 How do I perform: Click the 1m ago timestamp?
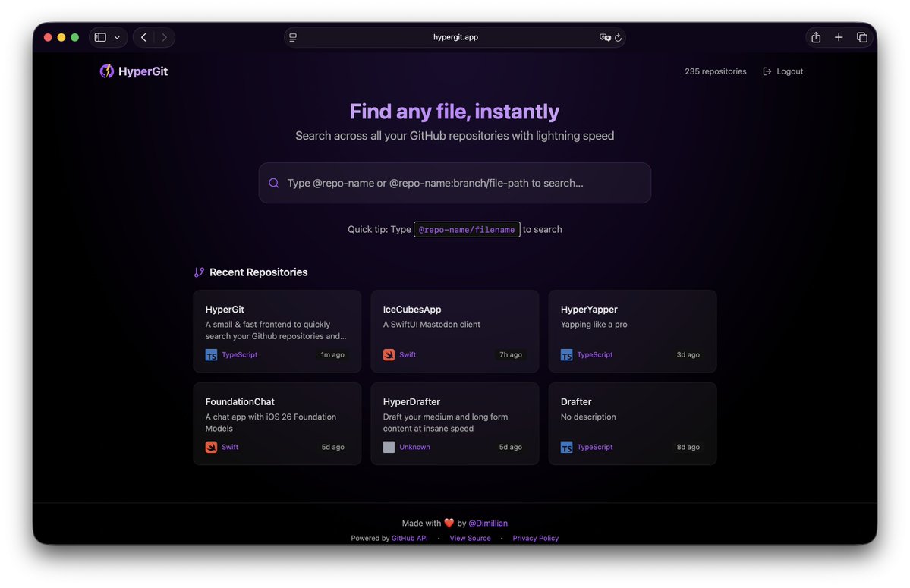tap(332, 355)
